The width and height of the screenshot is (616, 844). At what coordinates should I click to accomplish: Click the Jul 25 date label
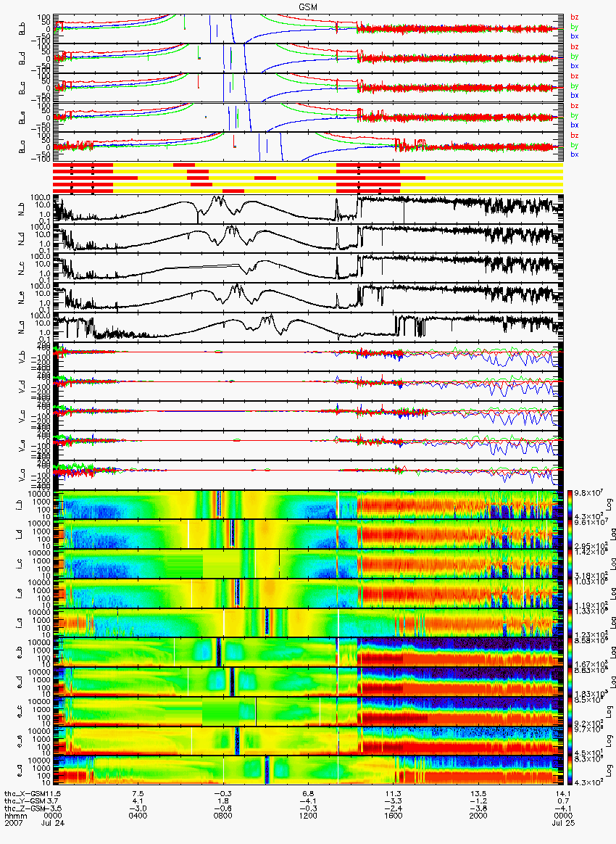563,822
